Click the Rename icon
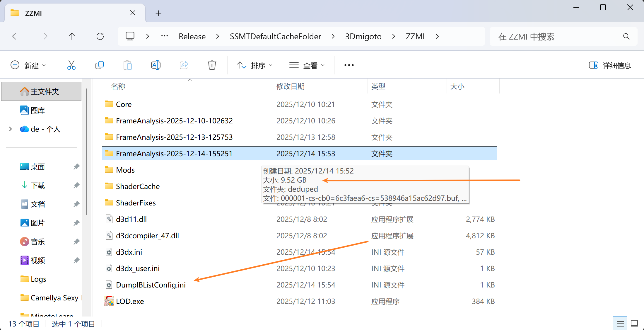The image size is (644, 330). click(x=156, y=65)
